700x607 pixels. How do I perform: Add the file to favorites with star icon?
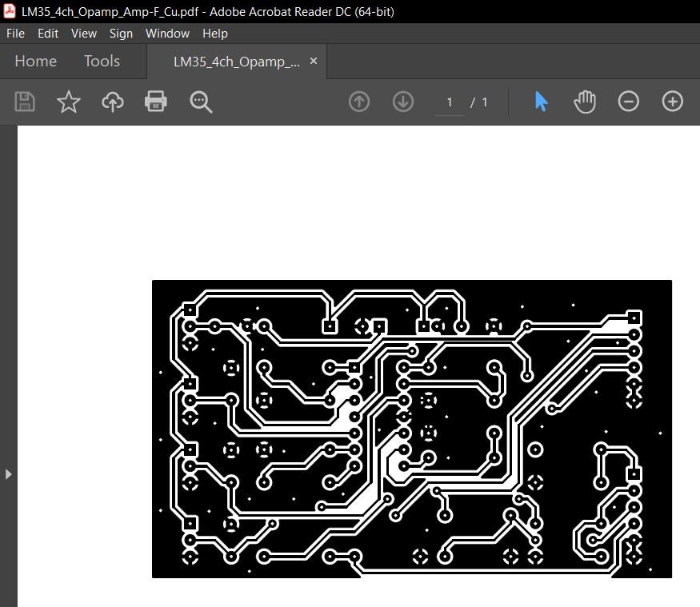coord(68,102)
